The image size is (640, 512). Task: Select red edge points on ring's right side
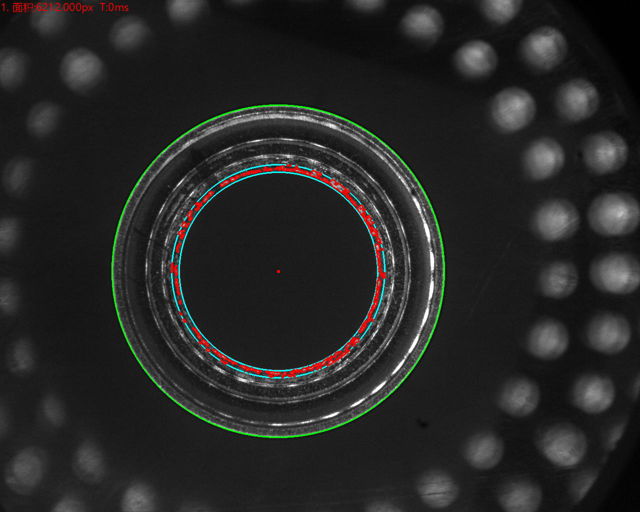point(381,270)
